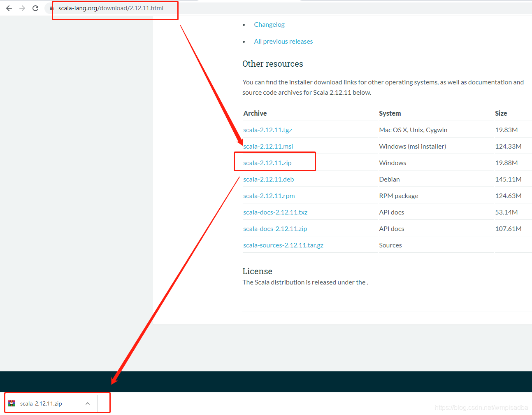Click the browser forward arrow
The width and height of the screenshot is (532, 415).
22,8
